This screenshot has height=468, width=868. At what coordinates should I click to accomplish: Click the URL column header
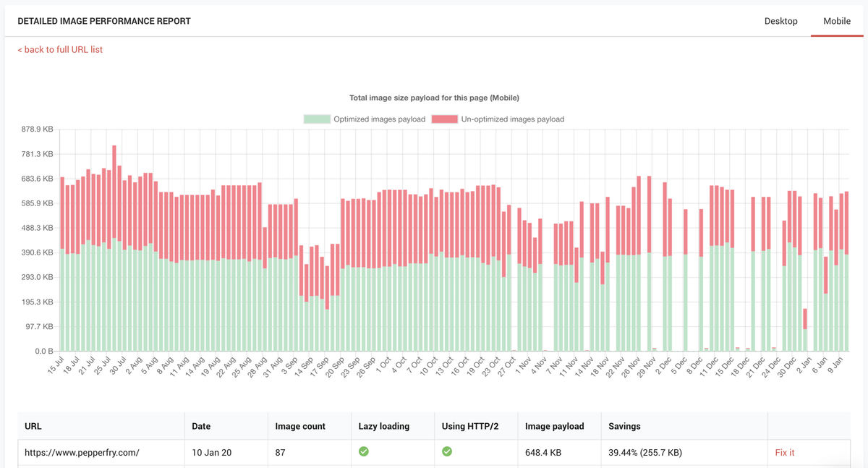click(32, 426)
